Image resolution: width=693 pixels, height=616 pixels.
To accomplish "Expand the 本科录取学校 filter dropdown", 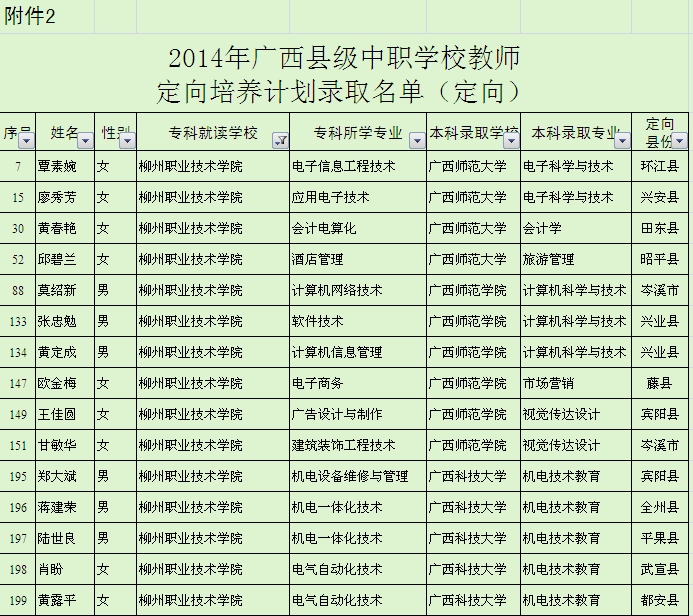I will coord(511,140).
